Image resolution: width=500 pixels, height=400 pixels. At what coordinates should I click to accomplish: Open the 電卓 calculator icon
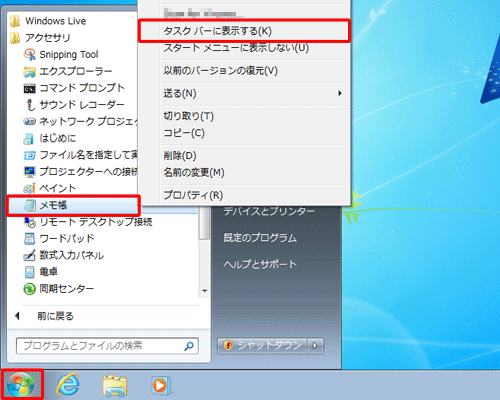[30, 272]
